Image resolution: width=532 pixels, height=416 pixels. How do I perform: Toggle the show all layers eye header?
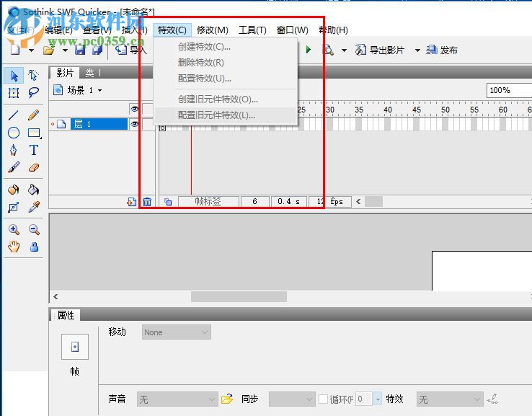coord(134,109)
